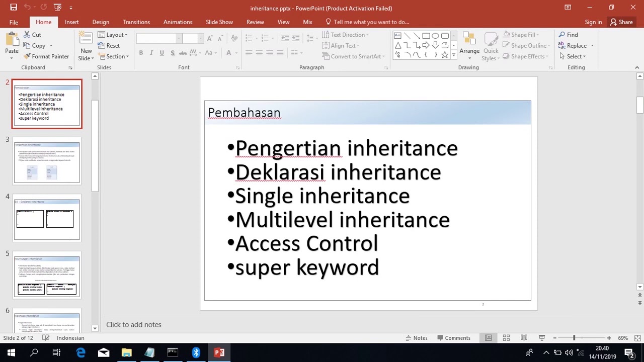Screen dimensions: 644x362
Task: Open File Explorer from taskbar
Action: 126,352
